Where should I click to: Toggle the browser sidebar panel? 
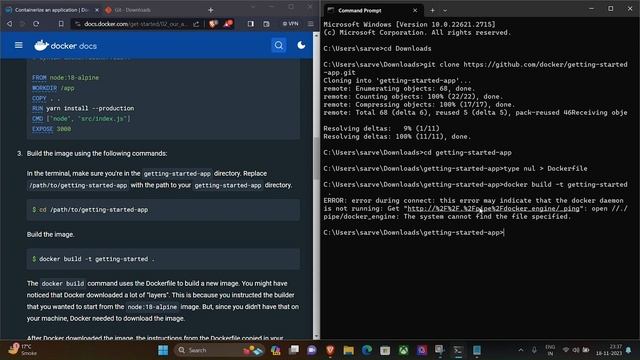click(251, 24)
